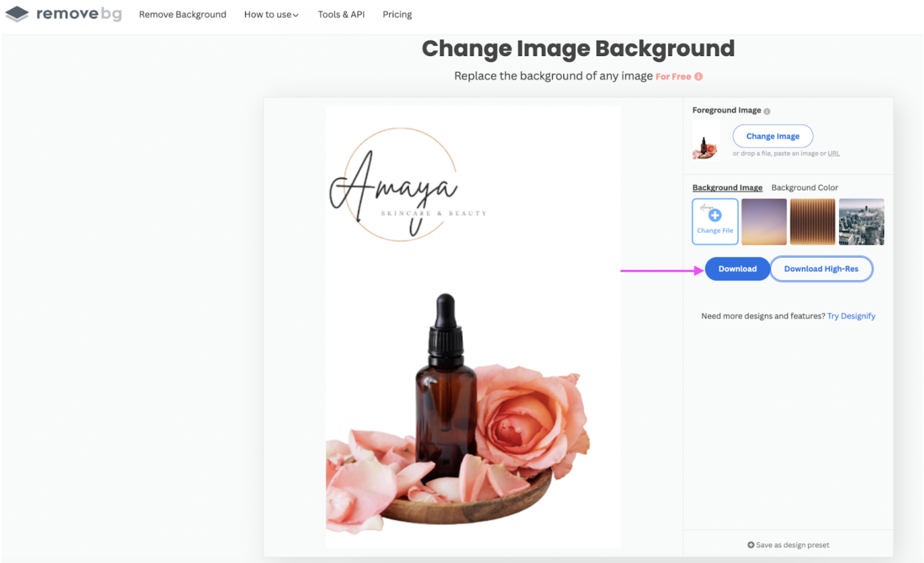Switch to Background Image tab

[726, 187]
